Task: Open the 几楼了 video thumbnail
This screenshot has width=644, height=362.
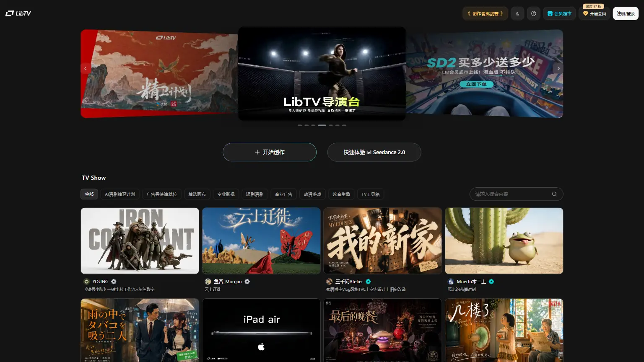Action: (x=504, y=330)
